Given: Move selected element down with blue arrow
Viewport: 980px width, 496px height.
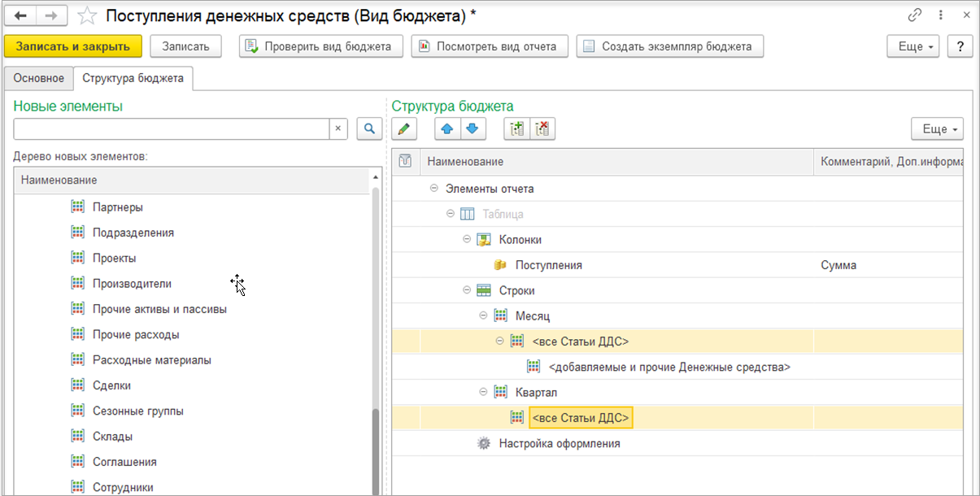Looking at the screenshot, I should pos(473,128).
